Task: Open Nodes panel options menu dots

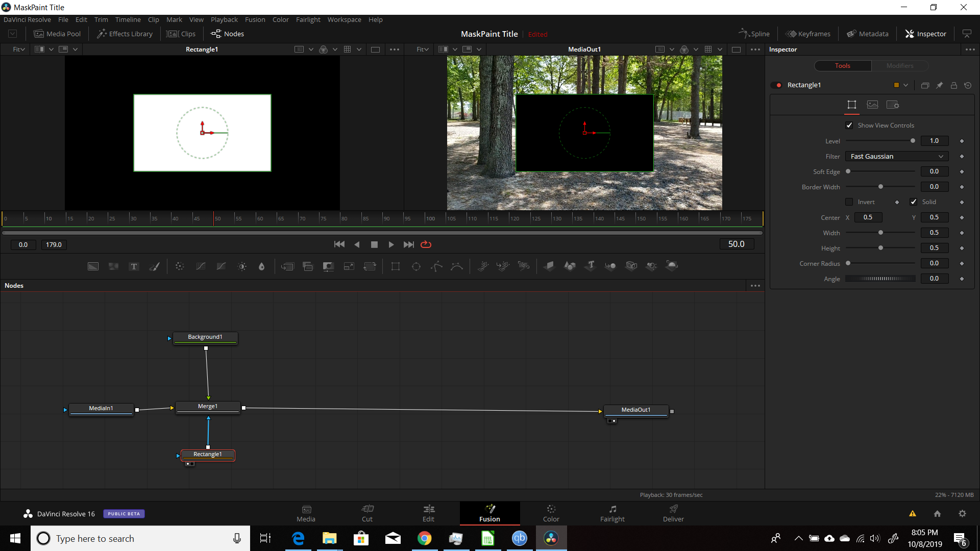Action: coord(755,286)
